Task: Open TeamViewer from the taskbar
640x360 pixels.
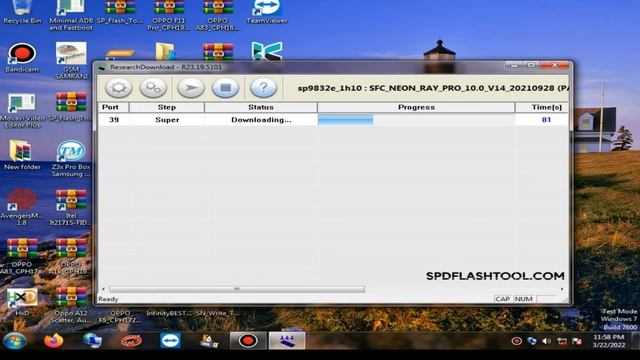Action: click(x=170, y=340)
